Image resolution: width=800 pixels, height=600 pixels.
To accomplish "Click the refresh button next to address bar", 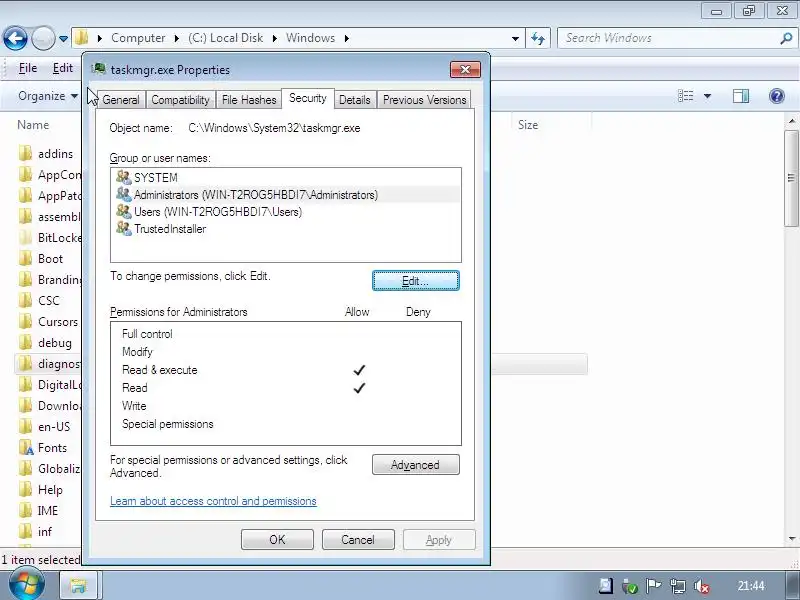I will coord(538,38).
